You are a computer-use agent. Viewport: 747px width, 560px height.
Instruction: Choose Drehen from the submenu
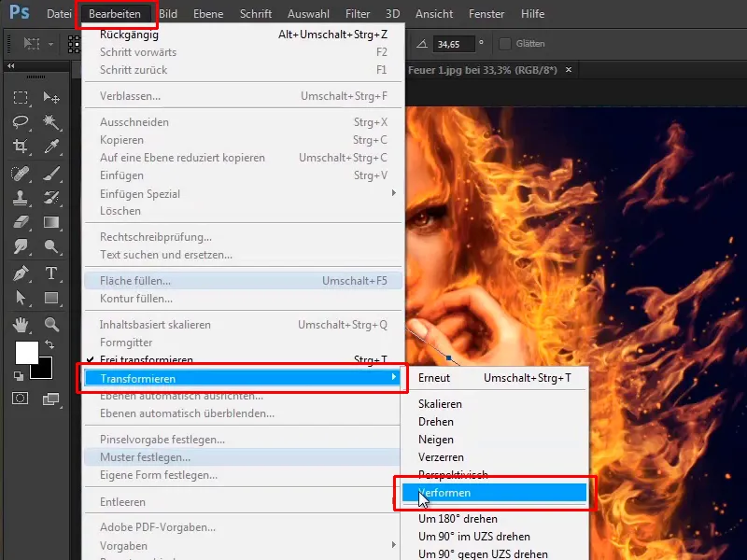pyautogui.click(x=495, y=422)
